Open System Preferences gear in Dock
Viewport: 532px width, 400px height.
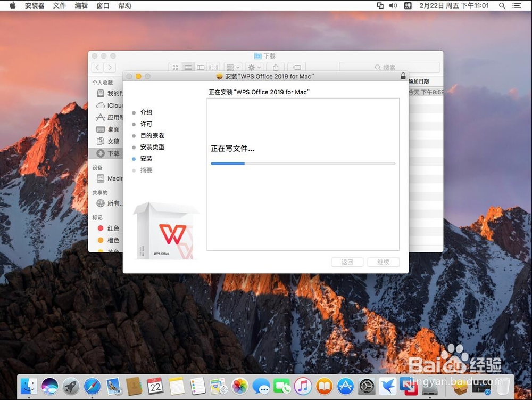pos(367,386)
